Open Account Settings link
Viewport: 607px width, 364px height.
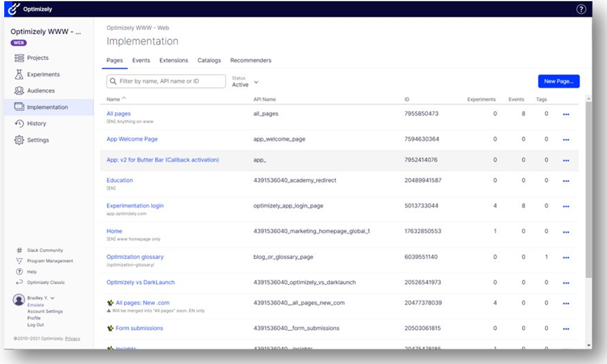[45, 312]
